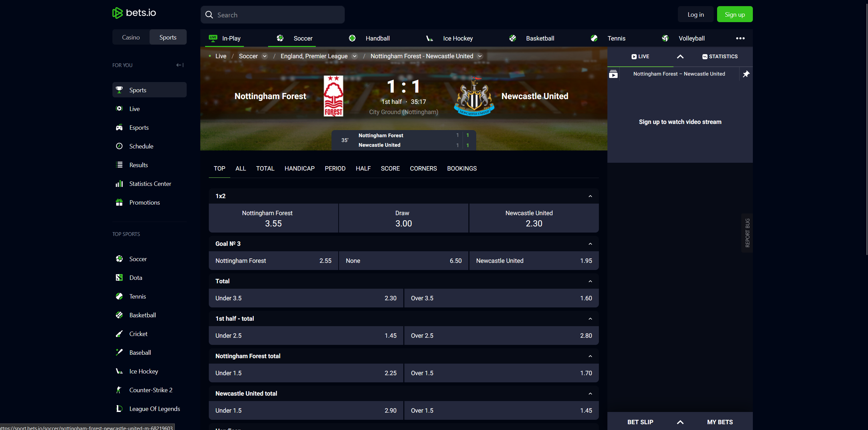Pin the match stream with pin icon
This screenshot has width=868, height=430.
point(746,74)
